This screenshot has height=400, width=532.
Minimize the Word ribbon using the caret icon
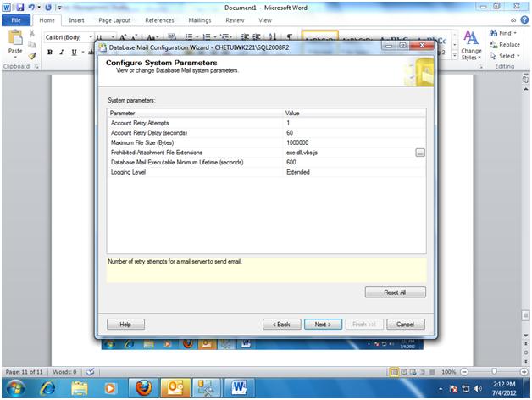tap(513, 20)
